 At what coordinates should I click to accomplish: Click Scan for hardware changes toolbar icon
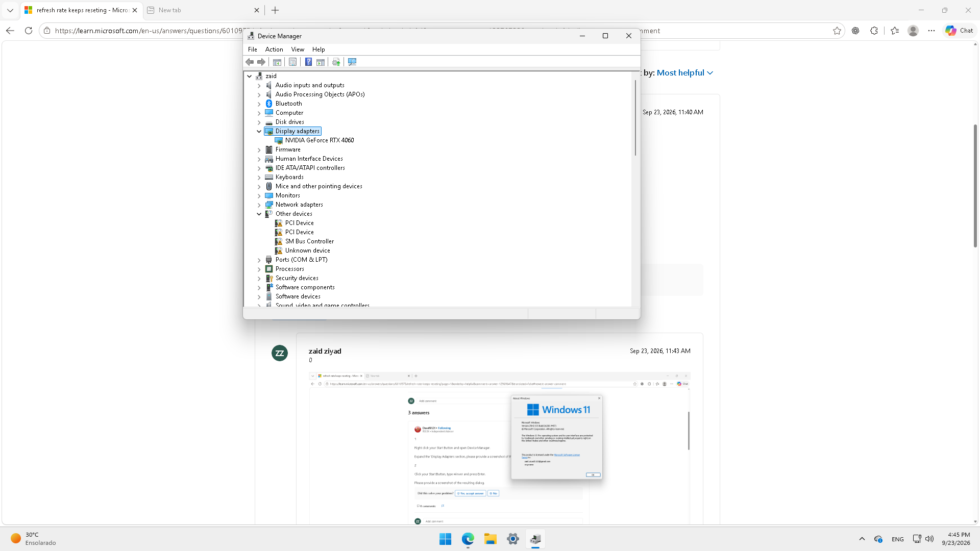pos(352,62)
